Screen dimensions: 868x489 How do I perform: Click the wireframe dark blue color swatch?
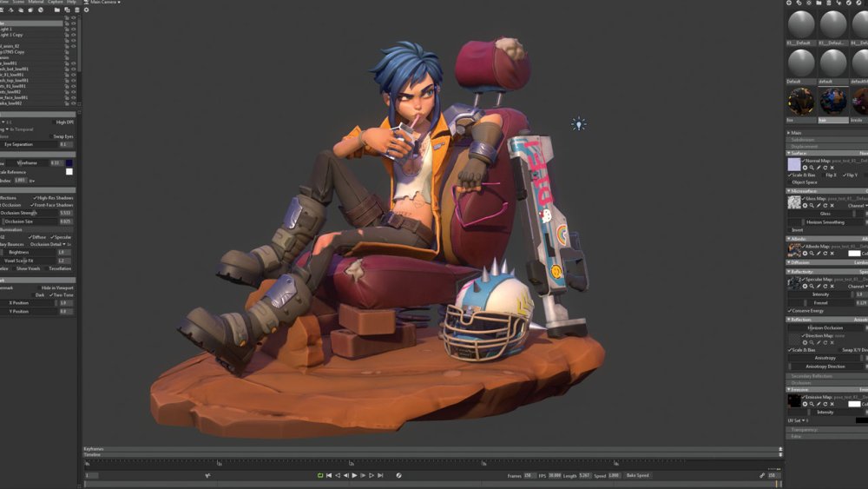(69, 162)
